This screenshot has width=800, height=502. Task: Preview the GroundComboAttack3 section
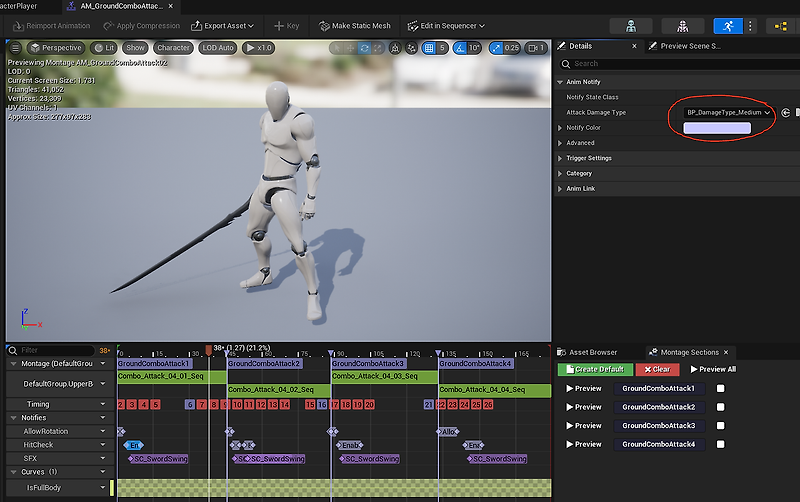pos(584,426)
